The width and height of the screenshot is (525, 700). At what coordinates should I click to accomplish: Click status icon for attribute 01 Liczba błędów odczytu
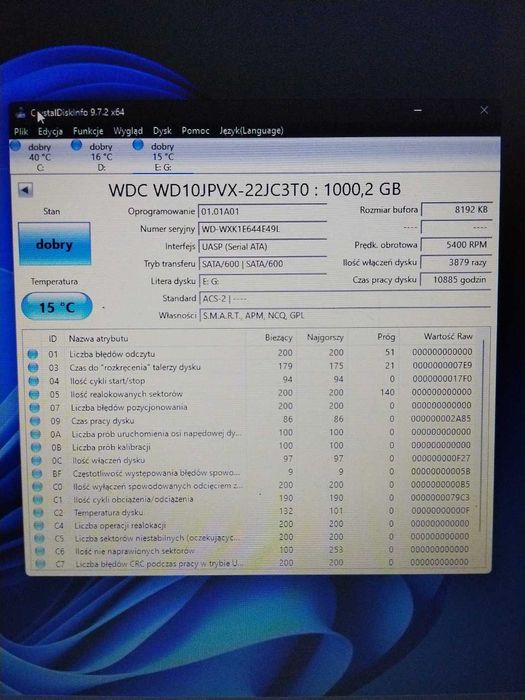coord(33,354)
